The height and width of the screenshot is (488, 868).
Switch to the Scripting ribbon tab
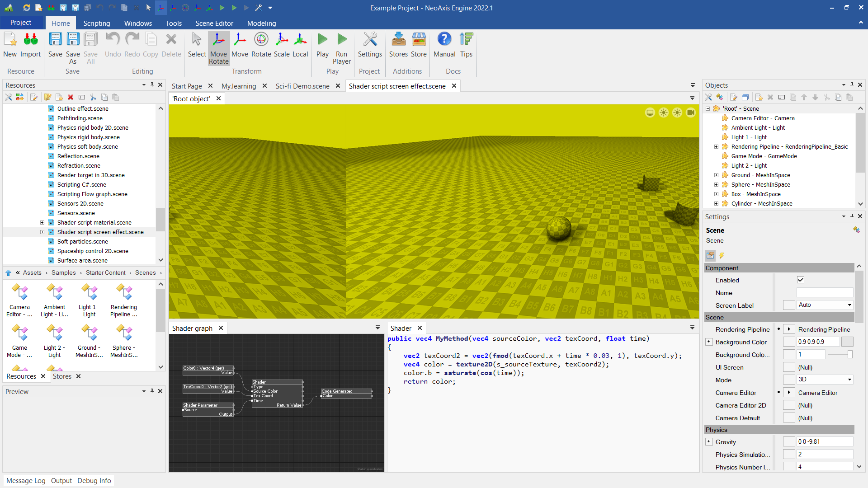96,23
